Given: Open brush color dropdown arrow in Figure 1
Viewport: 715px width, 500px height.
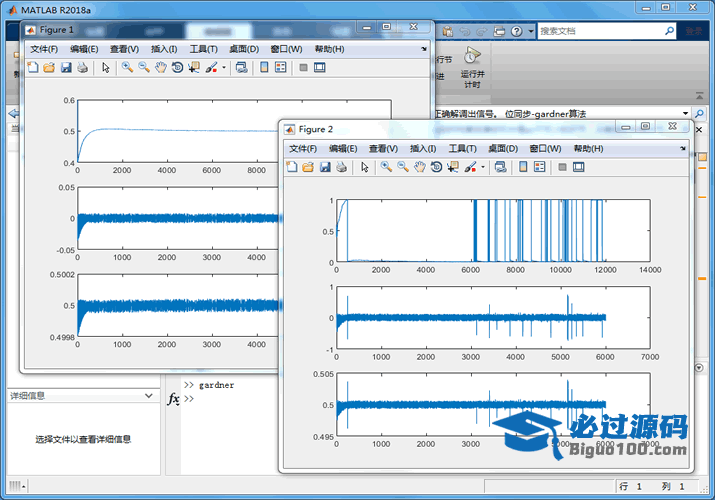Looking at the screenshot, I should coord(224,67).
